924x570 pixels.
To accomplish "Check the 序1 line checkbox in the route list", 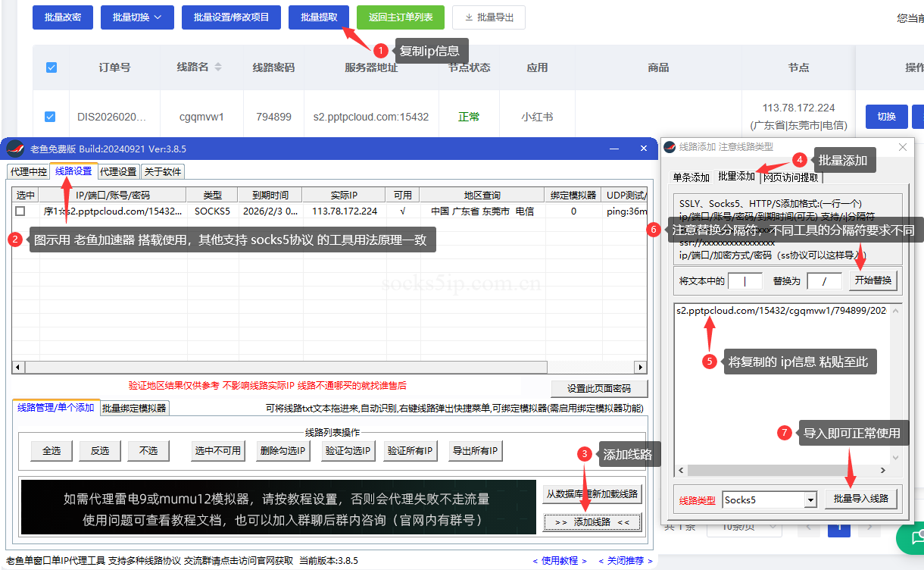I will 21,212.
